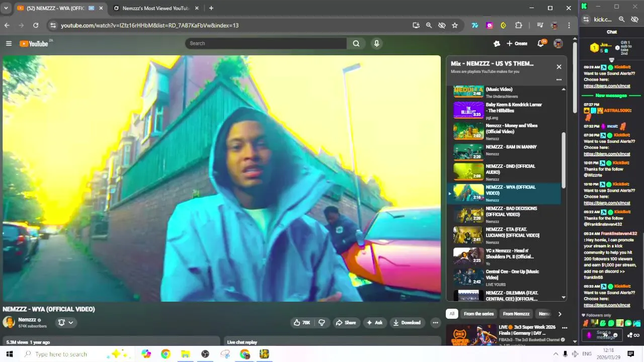Open the view site information icon in the Kick window
This screenshot has height=362, width=644.
[586, 19]
